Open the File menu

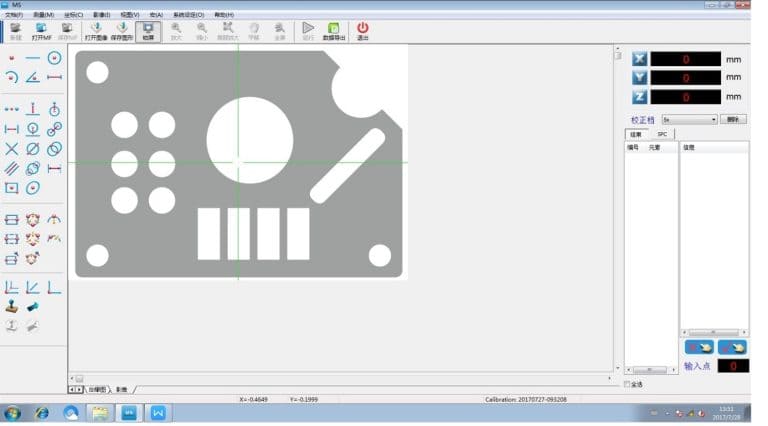click(14, 15)
